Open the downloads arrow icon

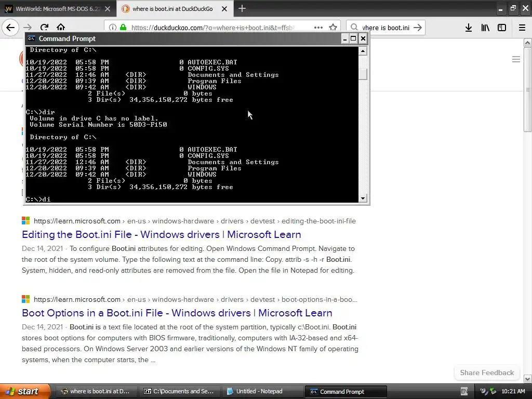coord(469,28)
